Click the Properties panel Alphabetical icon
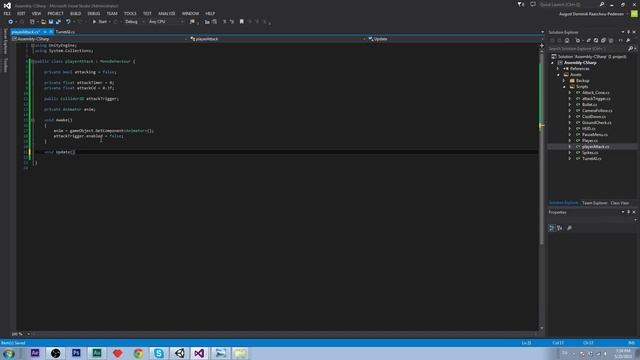Viewport: 640px width, 360px height. [560, 228]
